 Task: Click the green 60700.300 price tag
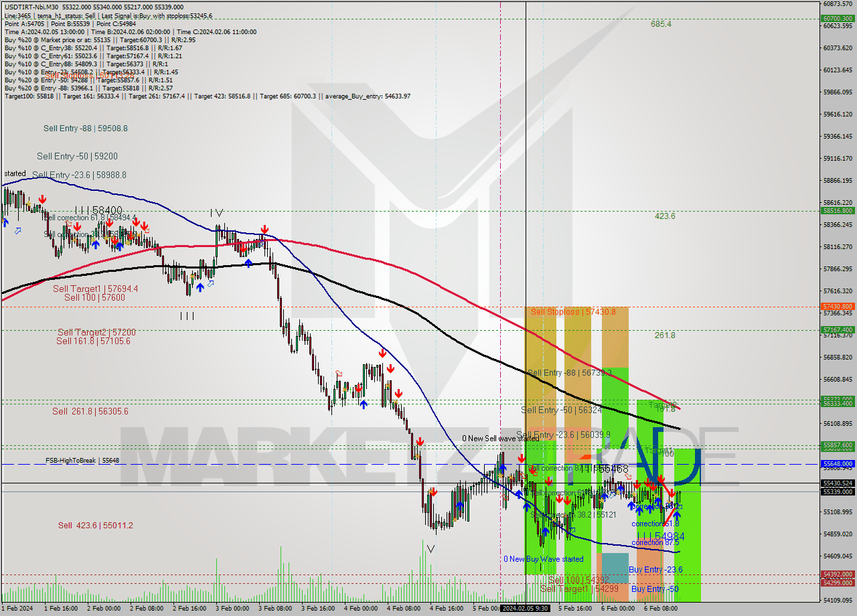click(x=838, y=19)
